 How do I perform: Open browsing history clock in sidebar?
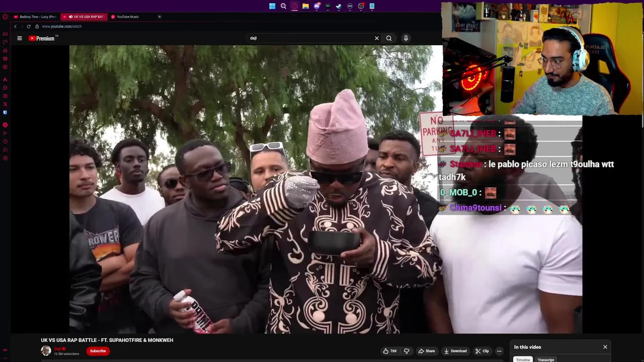pos(5,142)
